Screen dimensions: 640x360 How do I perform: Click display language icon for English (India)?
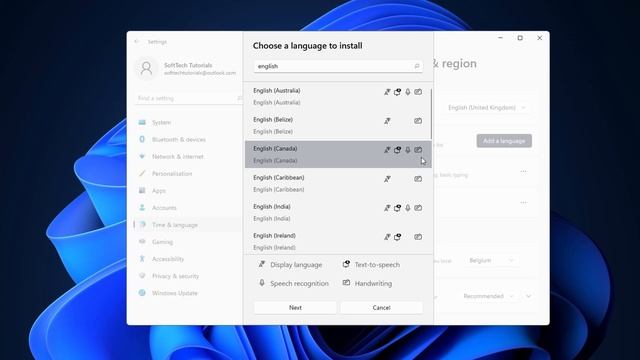pyautogui.click(x=387, y=208)
